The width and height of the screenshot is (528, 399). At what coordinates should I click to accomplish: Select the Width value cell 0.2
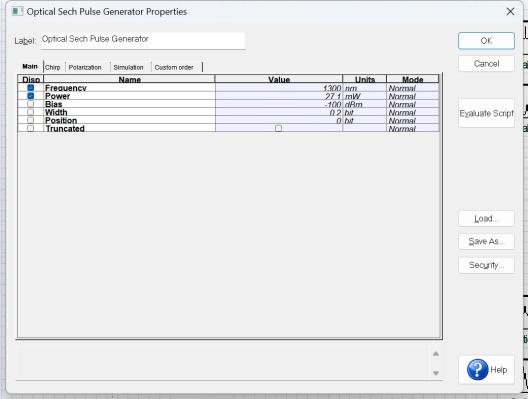pos(279,112)
